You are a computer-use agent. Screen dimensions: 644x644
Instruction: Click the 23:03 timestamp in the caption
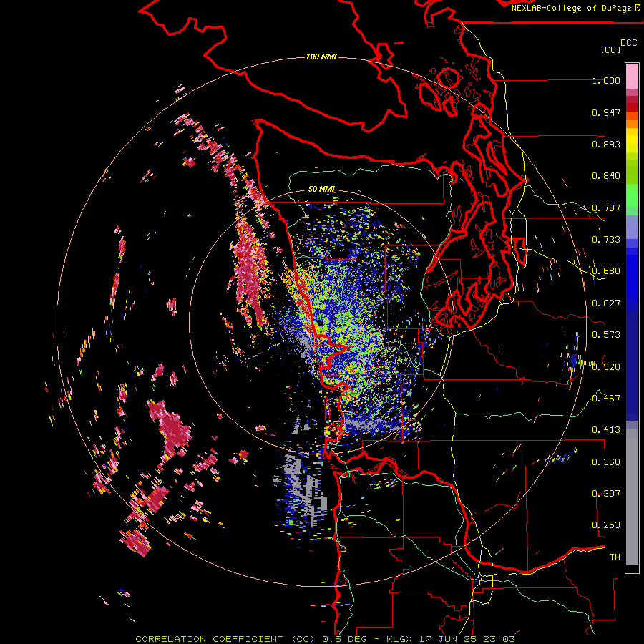pos(499,639)
